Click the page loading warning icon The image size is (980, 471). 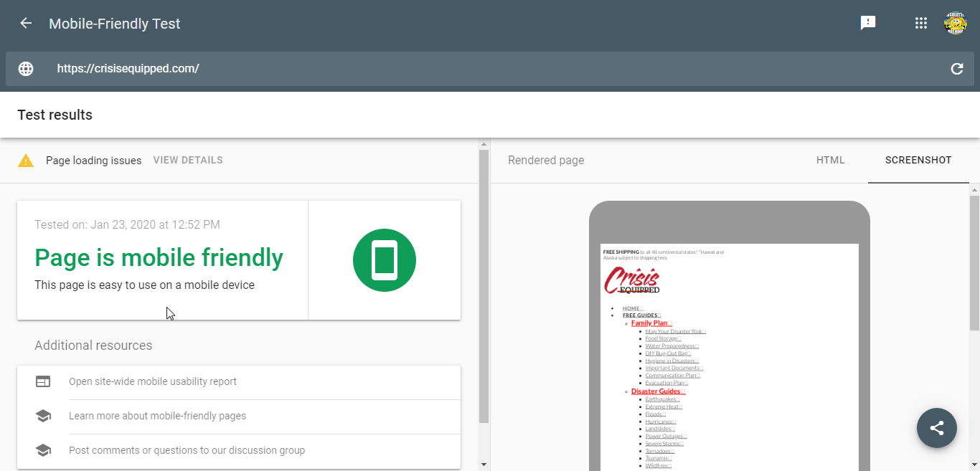(26, 161)
